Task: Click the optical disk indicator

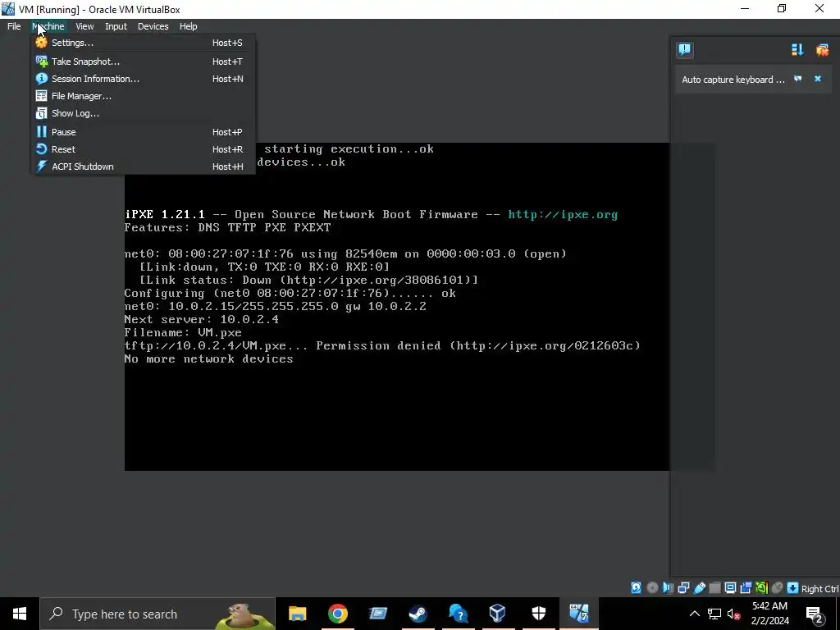Action: coord(652,587)
